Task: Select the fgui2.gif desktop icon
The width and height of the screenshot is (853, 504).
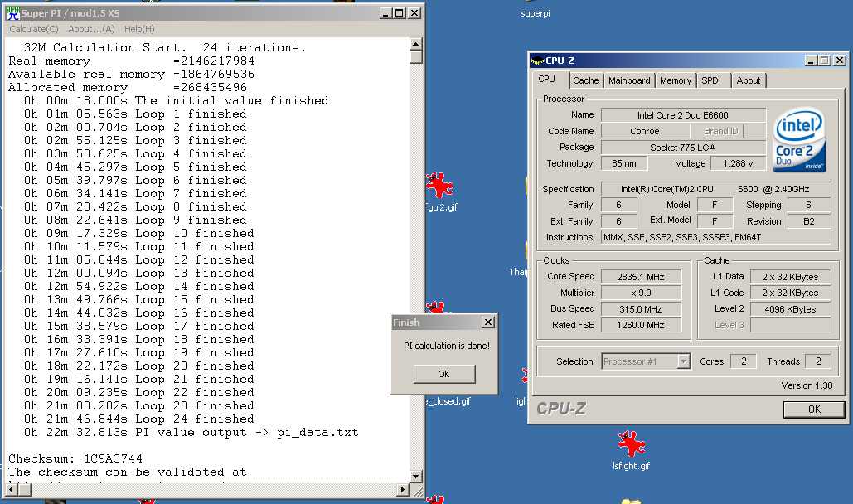Action: 440,191
